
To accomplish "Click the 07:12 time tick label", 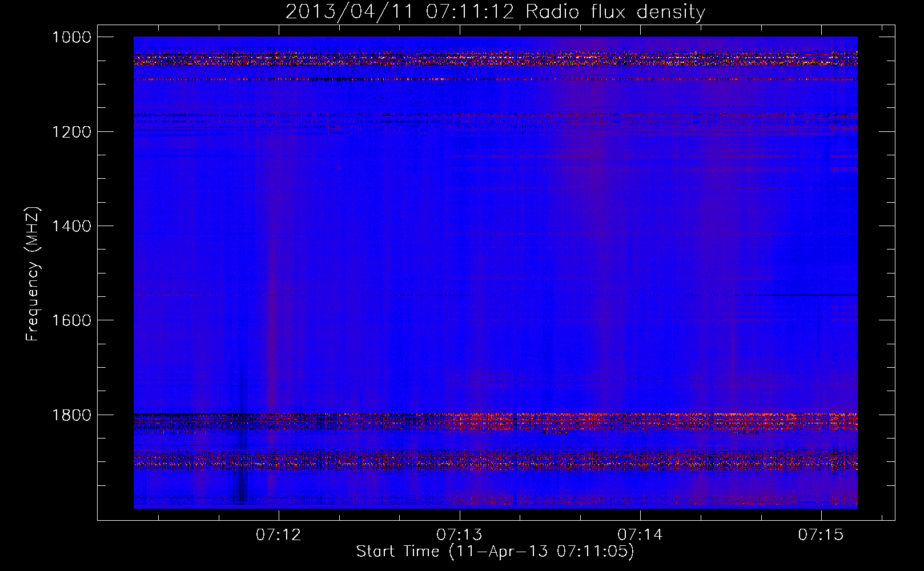I will click(278, 534).
